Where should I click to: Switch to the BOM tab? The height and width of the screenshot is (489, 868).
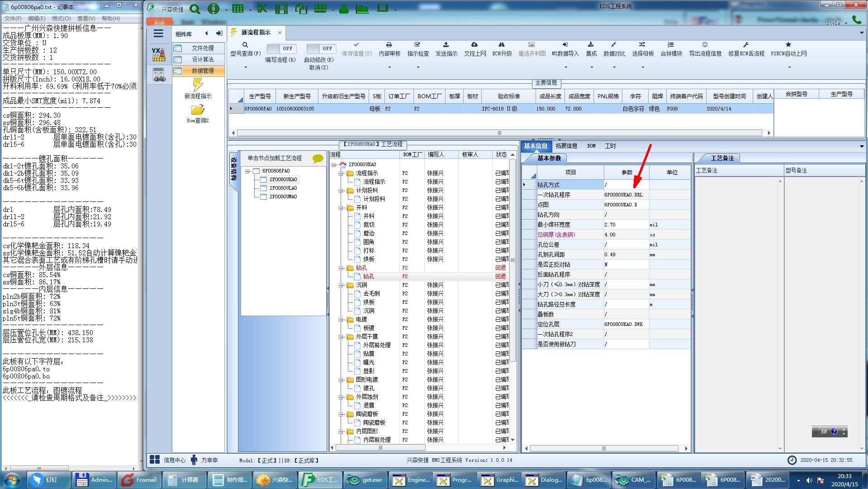(591, 146)
